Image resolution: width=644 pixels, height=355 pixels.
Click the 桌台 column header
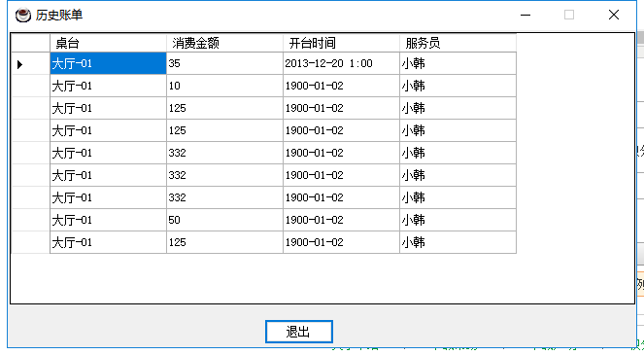click(108, 43)
